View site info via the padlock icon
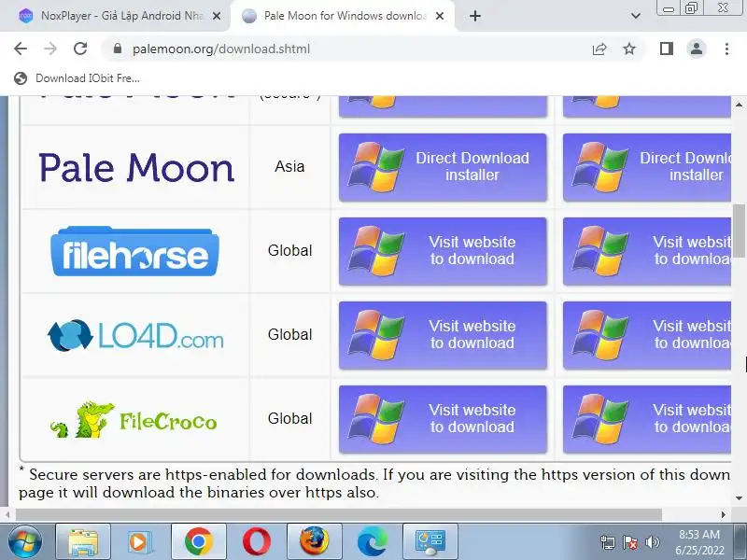Viewport: 747px width, 560px height. pyautogui.click(x=118, y=49)
